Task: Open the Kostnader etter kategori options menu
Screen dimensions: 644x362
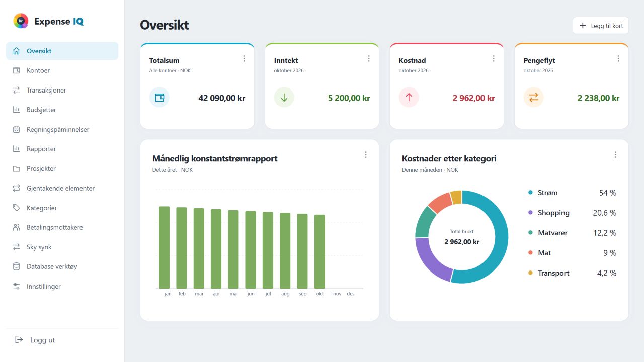Action: point(615,155)
